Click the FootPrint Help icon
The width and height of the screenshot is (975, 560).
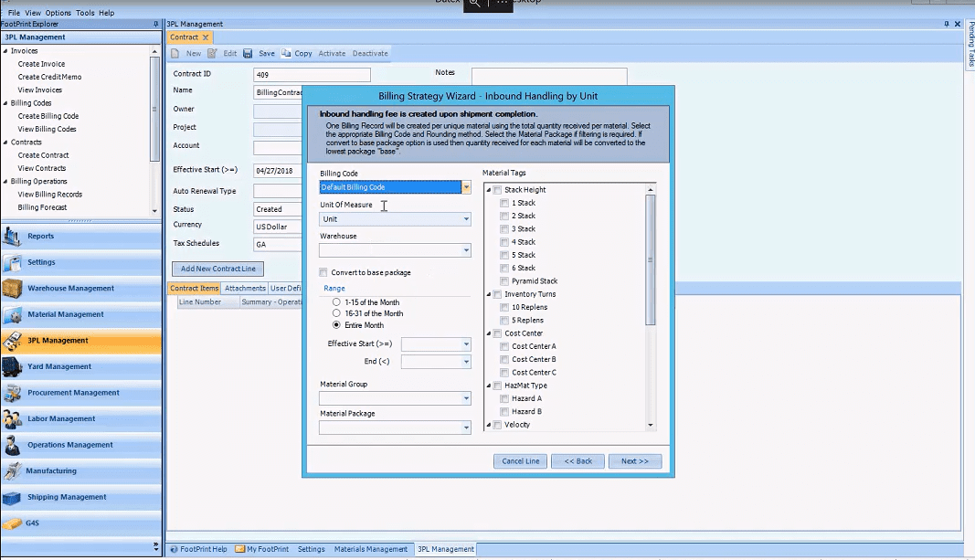click(x=175, y=549)
